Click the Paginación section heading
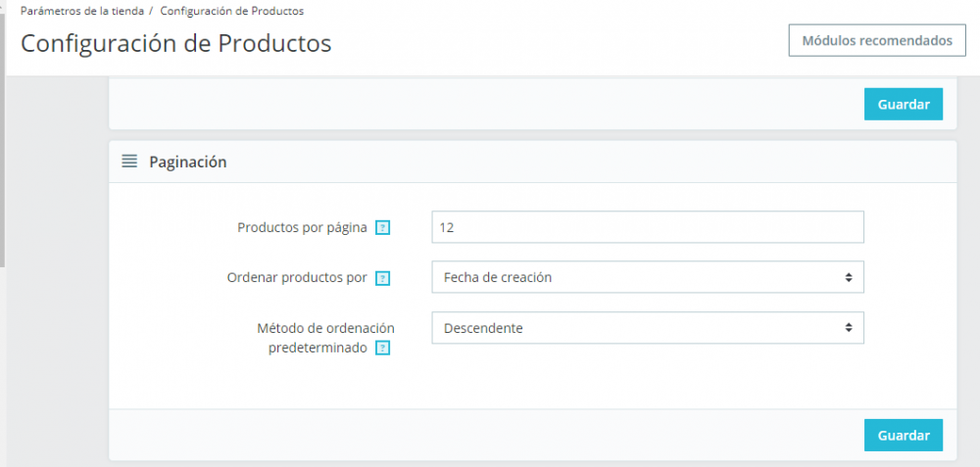Viewport: 980px width, 467px height. (187, 162)
